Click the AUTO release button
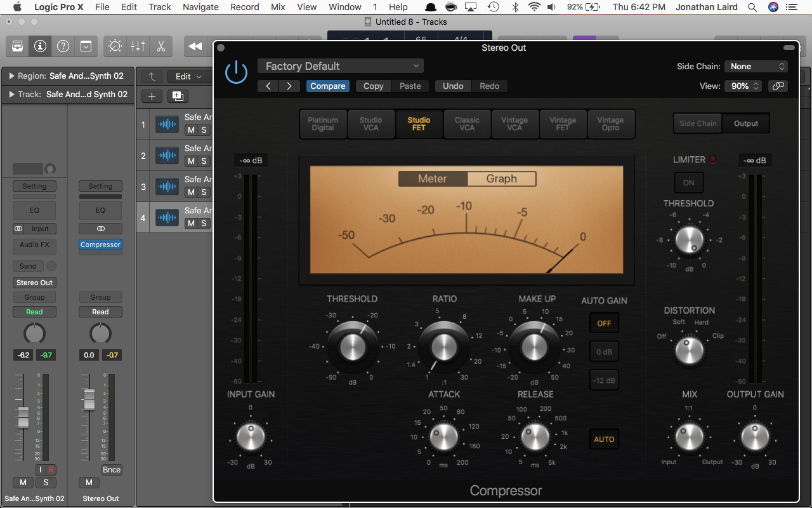 pyautogui.click(x=604, y=439)
